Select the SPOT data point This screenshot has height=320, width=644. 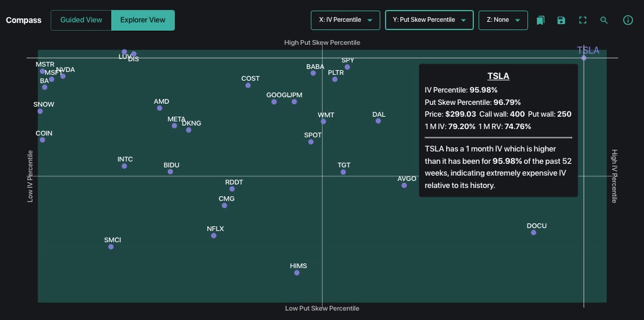pyautogui.click(x=311, y=142)
